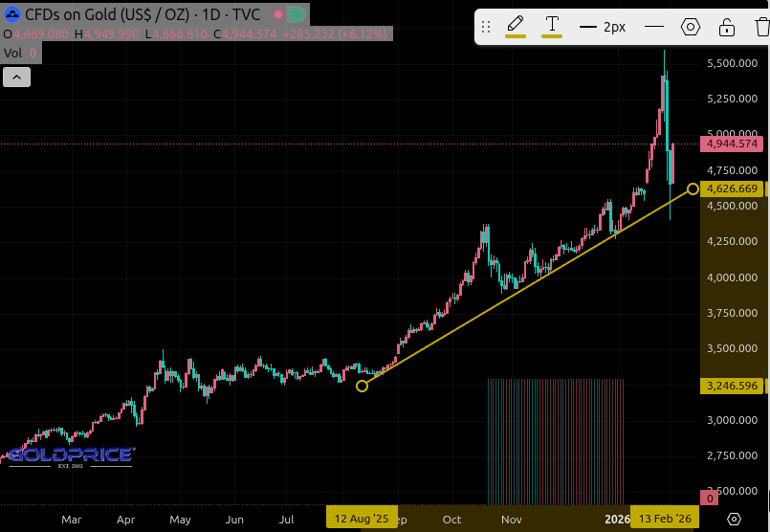Image resolution: width=770 pixels, height=532 pixels.
Task: Lock the drawing with padlock icon
Action: pos(727,27)
